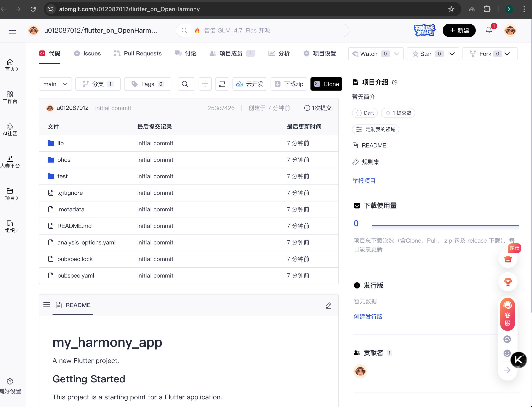Bookmark this page with the star icon
Image resolution: width=532 pixels, height=407 pixels.
coord(451,9)
